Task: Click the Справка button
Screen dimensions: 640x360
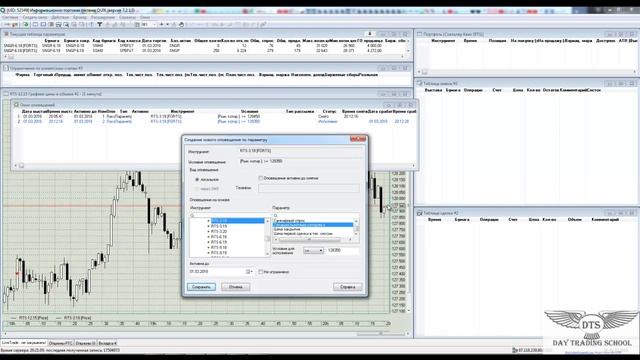Action: click(x=347, y=287)
